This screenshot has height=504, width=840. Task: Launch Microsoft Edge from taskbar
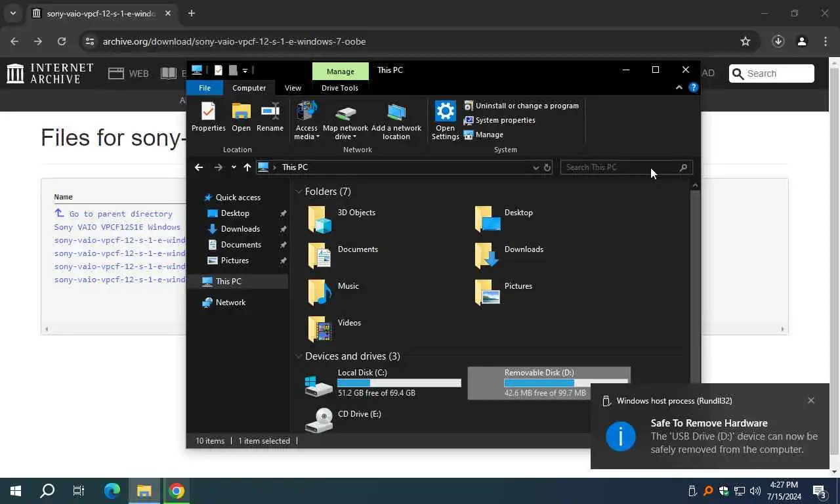point(112,491)
